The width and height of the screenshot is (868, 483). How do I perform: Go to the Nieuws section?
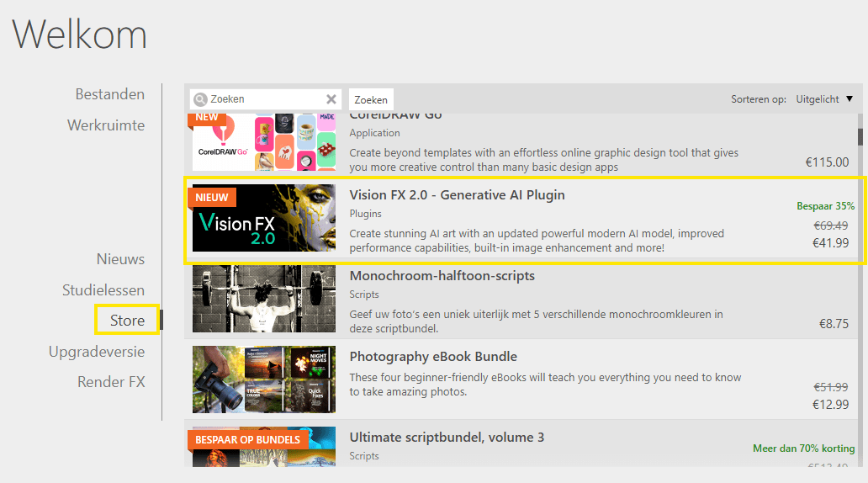(x=120, y=259)
